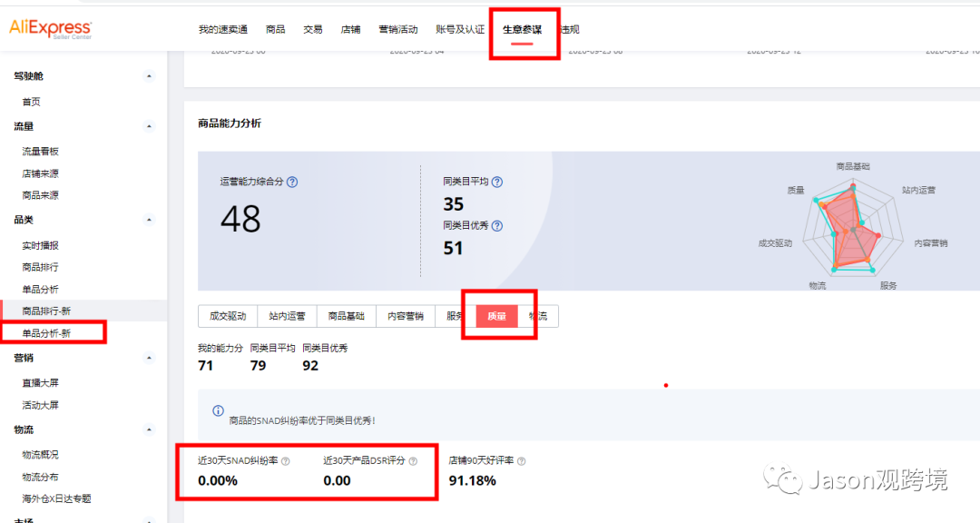Switch to the 成交驱动 ability tab
Viewport: 980px width, 523px height.
tap(228, 316)
